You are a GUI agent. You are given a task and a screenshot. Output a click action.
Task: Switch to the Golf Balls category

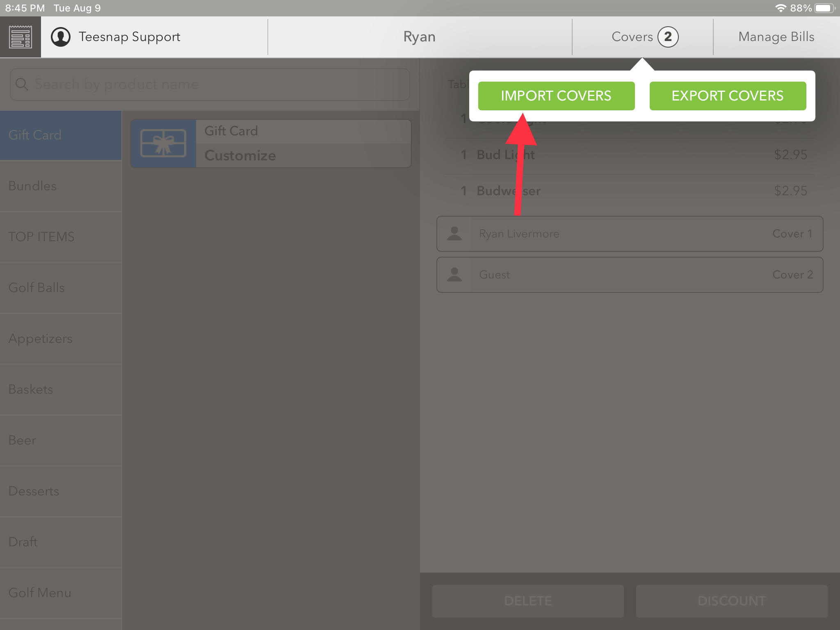click(61, 288)
